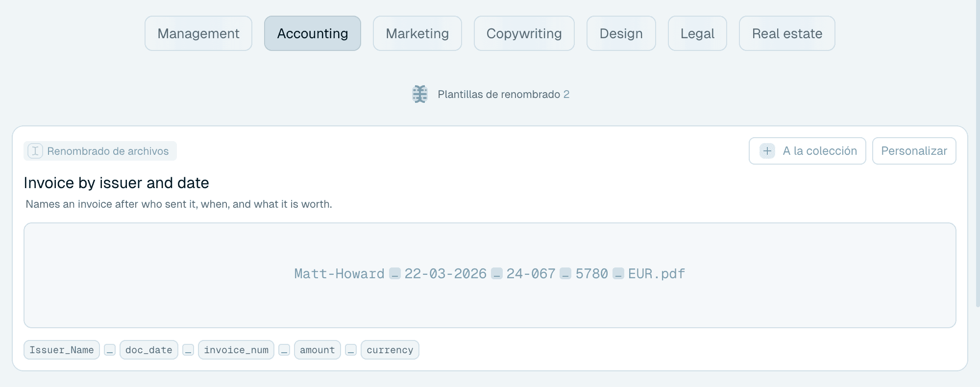This screenshot has height=387, width=980.
Task: Click the 'Names an invoice after who sent it' description
Action: click(179, 204)
